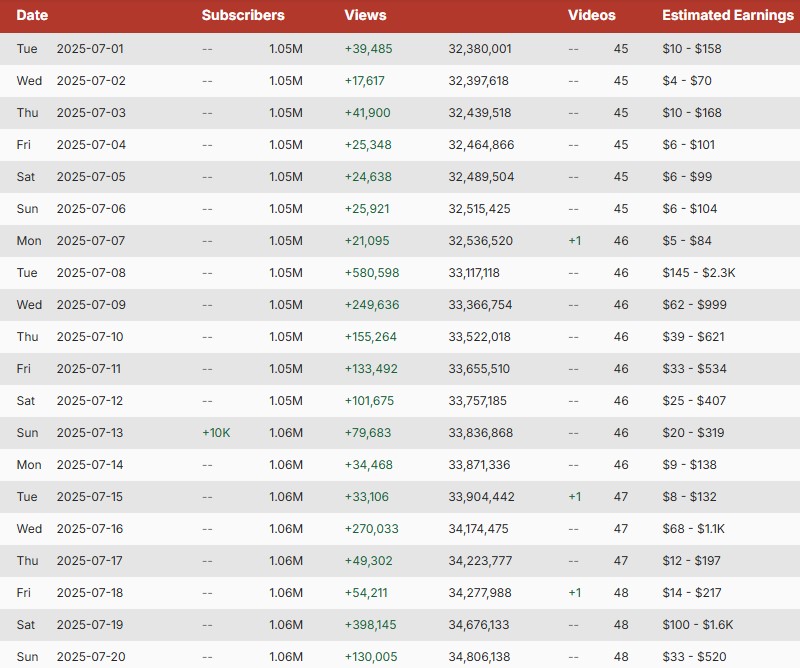
Task: Select the 2025-07-20 date cell
Action: [90, 657]
